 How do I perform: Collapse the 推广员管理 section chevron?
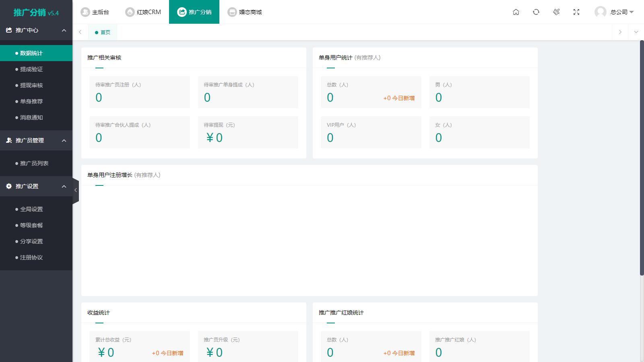pos(64,141)
